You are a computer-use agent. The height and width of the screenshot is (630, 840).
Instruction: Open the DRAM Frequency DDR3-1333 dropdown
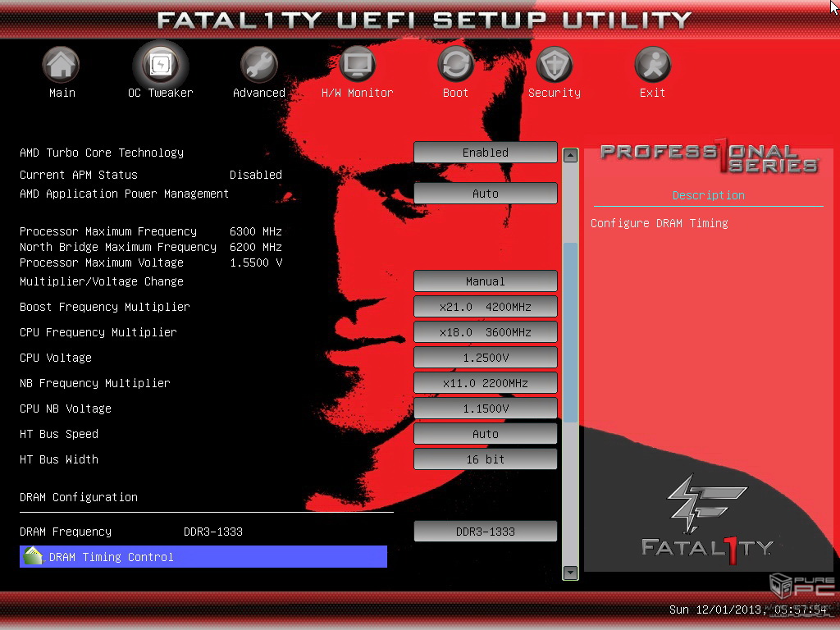pyautogui.click(x=486, y=532)
